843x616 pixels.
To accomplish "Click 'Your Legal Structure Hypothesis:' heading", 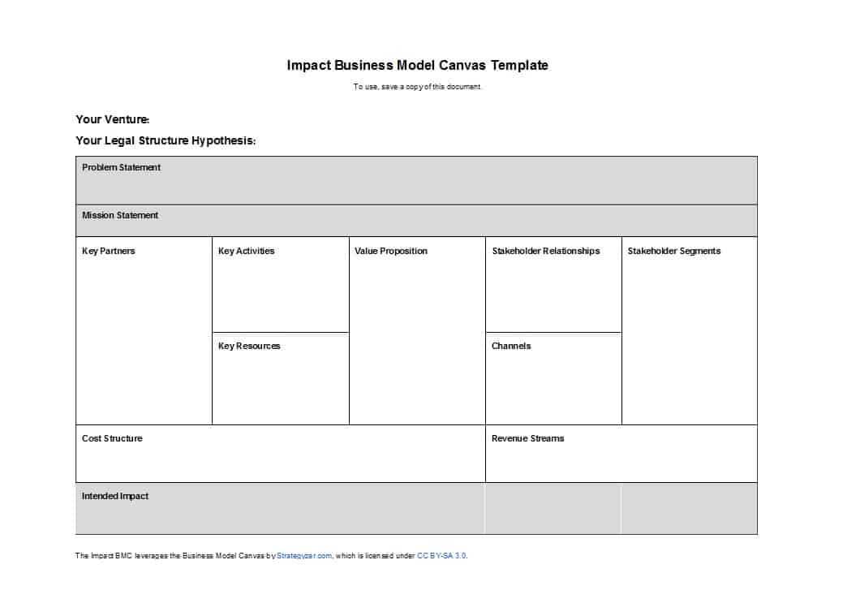I will tap(166, 140).
